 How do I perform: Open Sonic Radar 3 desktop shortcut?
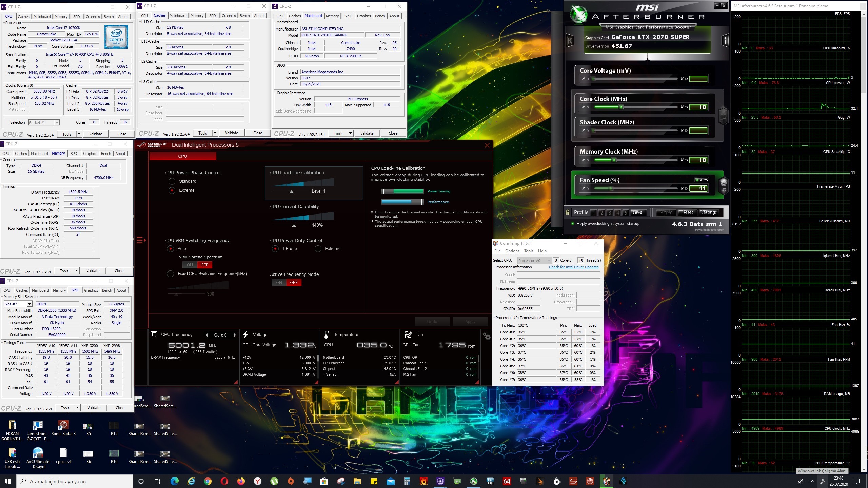[63, 428]
